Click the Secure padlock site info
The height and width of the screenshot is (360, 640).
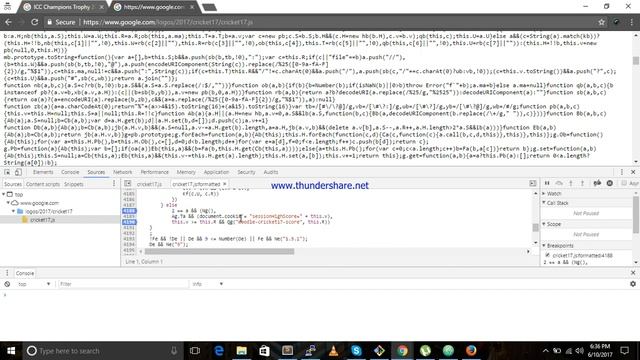coord(61,22)
